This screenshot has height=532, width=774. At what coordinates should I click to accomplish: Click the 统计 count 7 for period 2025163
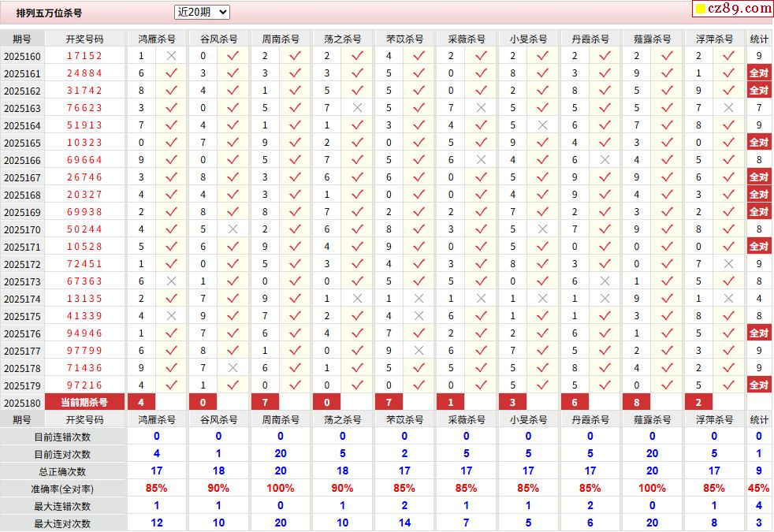click(x=759, y=108)
